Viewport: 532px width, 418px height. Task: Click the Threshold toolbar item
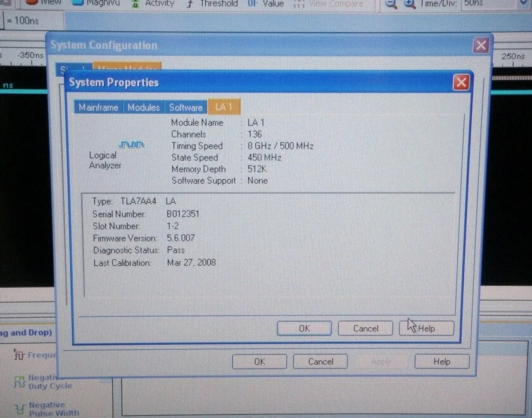(x=212, y=4)
